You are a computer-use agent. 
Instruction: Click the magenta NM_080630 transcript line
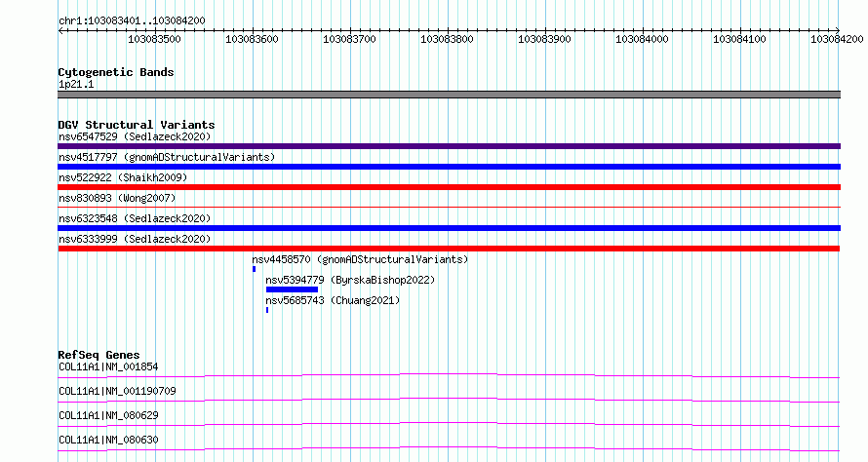[449, 449]
